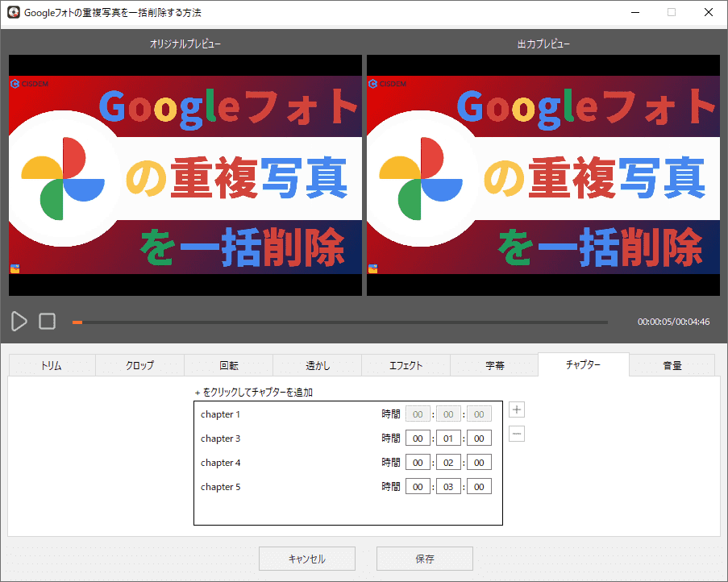Select the hours field of chapter 5

418,486
